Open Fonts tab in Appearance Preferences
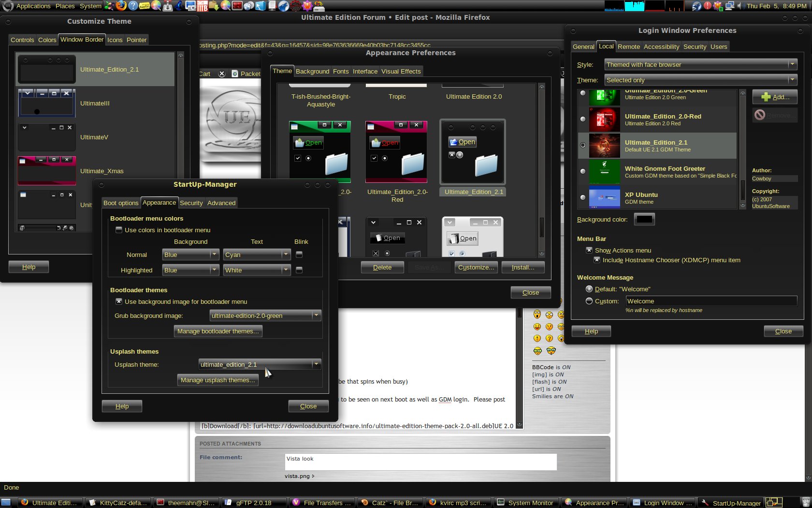This screenshot has width=812, height=508. (341, 71)
